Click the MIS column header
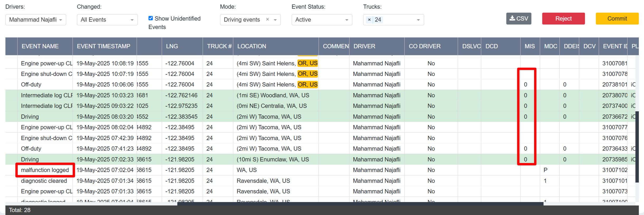This screenshot has width=644, height=215. click(x=530, y=46)
